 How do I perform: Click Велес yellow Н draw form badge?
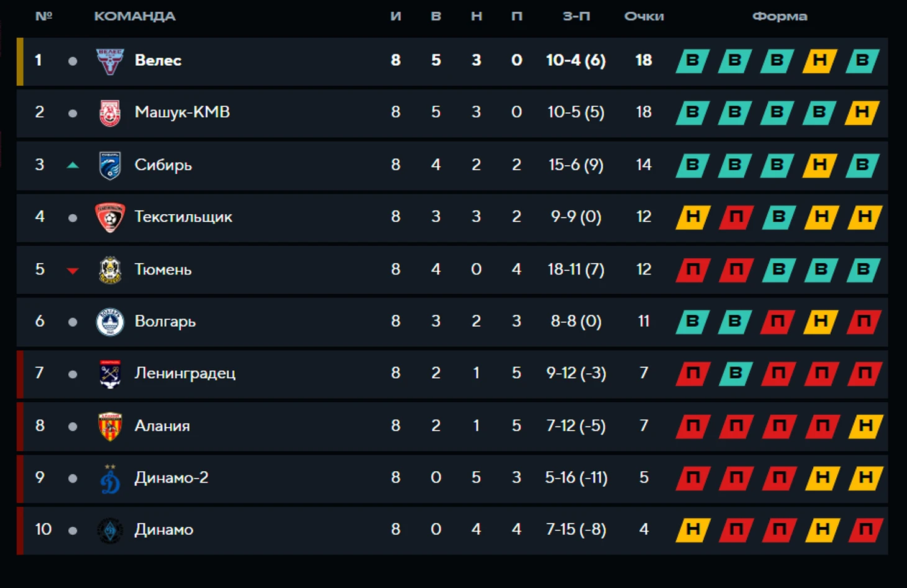(820, 61)
